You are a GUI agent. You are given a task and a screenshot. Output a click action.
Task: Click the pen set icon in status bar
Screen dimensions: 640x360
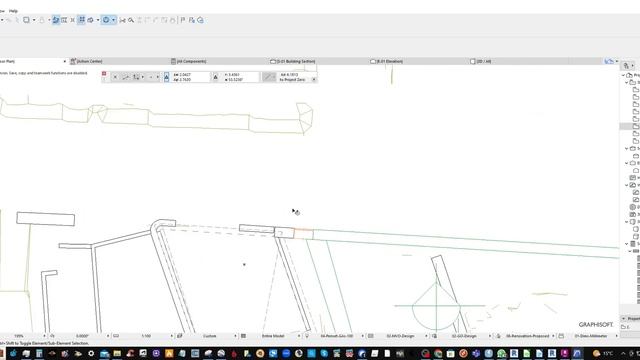307,336
